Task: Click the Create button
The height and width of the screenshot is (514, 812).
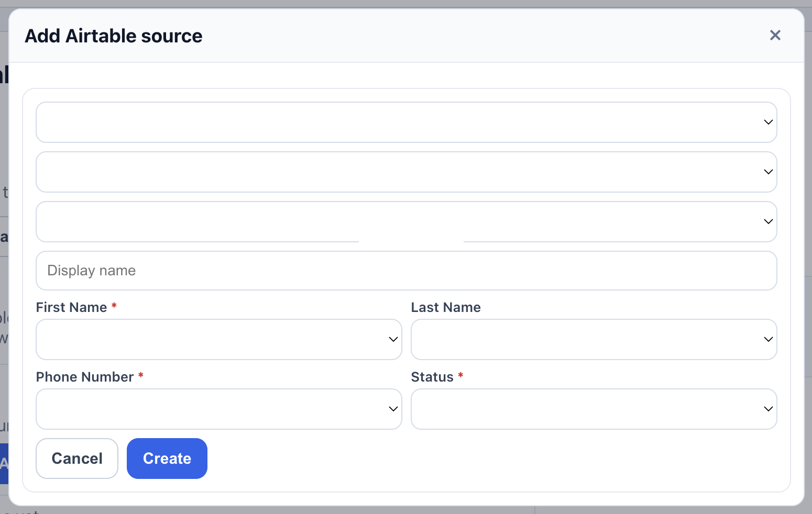Action: coord(167,459)
